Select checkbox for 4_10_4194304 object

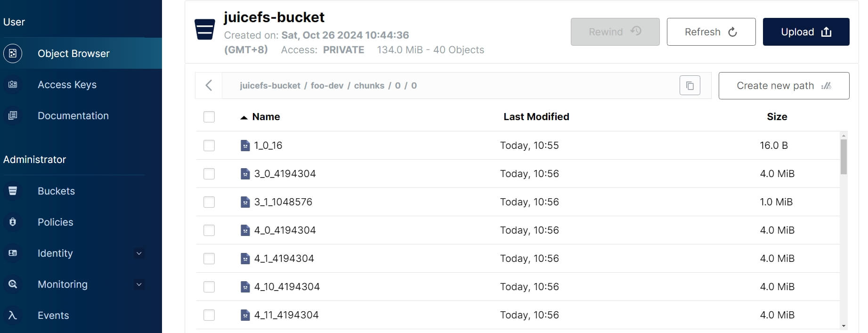point(209,287)
